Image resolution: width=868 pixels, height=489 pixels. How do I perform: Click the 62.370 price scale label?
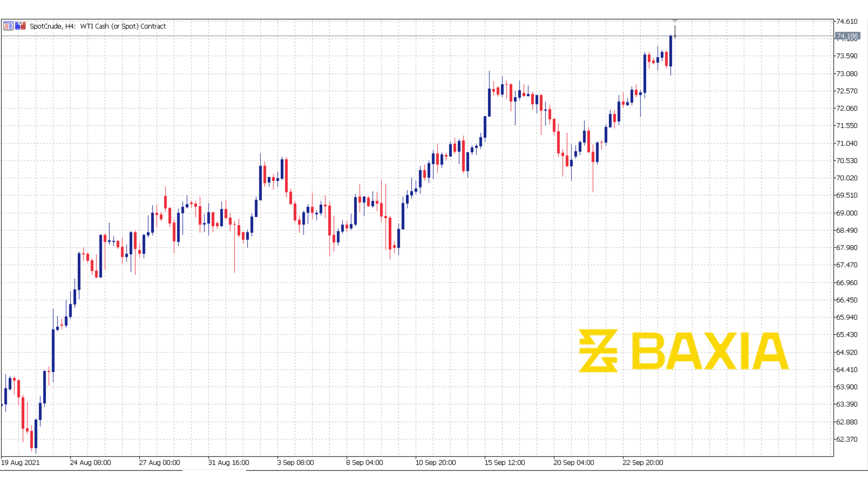pyautogui.click(x=847, y=439)
